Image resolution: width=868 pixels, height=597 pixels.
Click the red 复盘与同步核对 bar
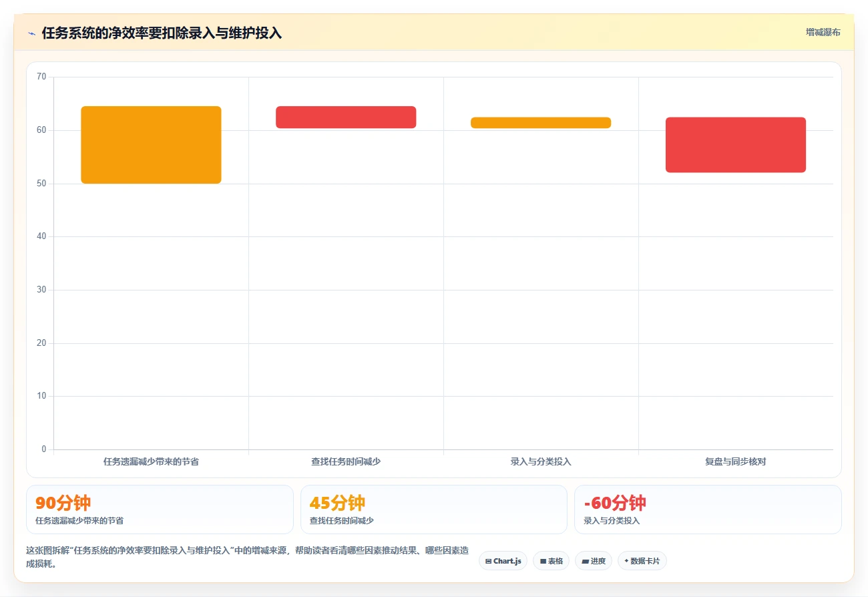(736, 145)
